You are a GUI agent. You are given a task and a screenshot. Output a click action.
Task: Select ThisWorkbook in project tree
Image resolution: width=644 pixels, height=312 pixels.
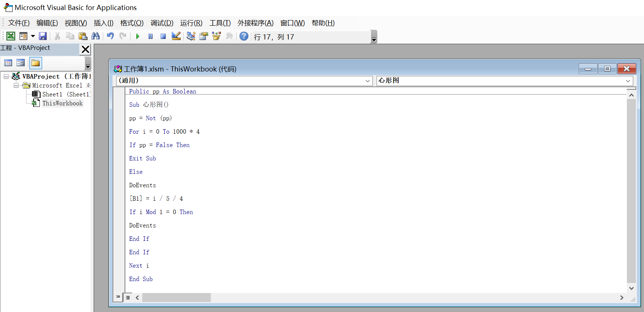point(63,104)
